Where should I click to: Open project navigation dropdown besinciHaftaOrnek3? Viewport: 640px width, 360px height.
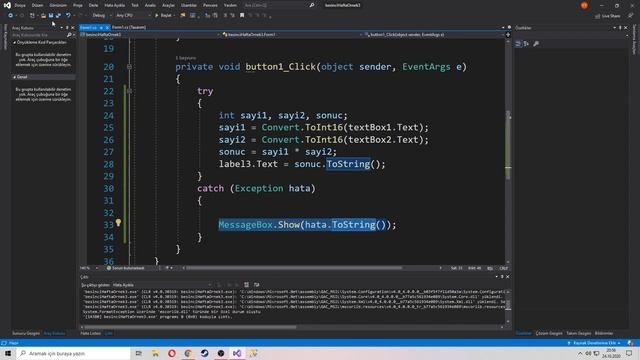[149, 35]
